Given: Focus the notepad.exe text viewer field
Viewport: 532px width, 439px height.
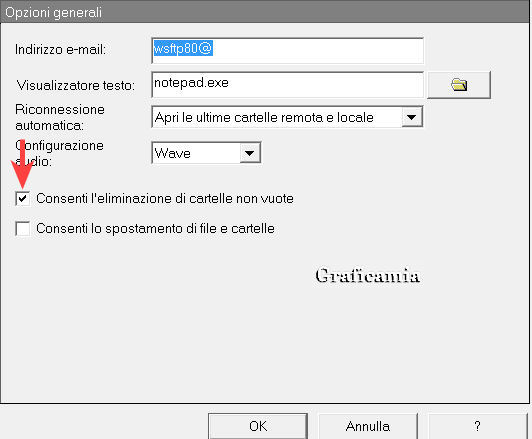Looking at the screenshot, I should pos(287,84).
